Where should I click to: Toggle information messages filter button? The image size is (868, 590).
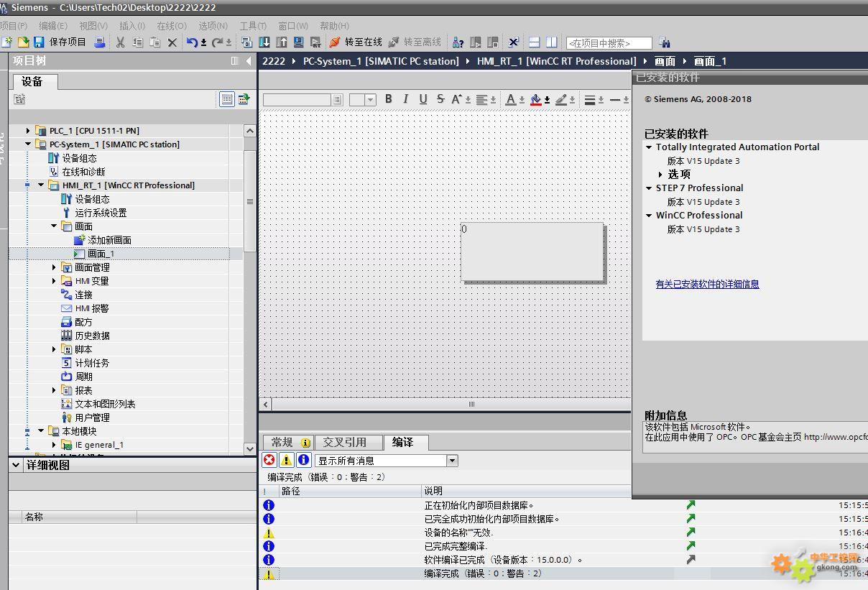(x=304, y=460)
